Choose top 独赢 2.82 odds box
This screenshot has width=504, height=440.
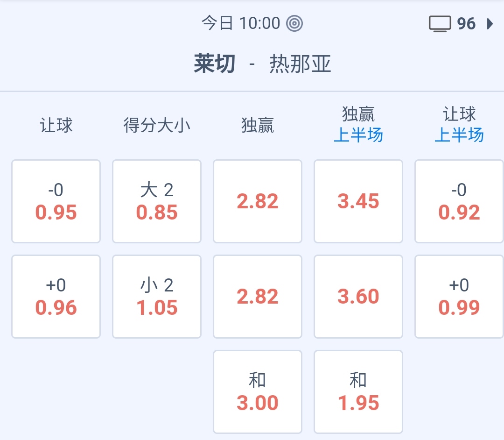click(258, 201)
